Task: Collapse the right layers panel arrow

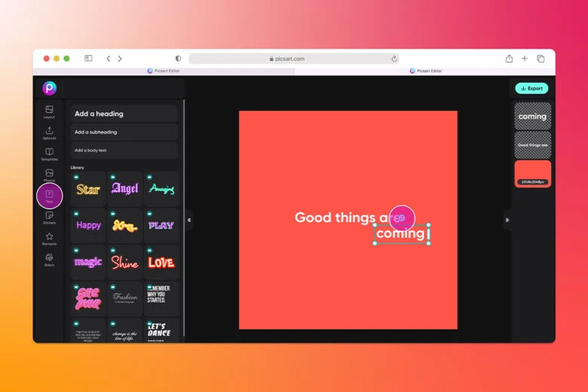Action: (507, 220)
